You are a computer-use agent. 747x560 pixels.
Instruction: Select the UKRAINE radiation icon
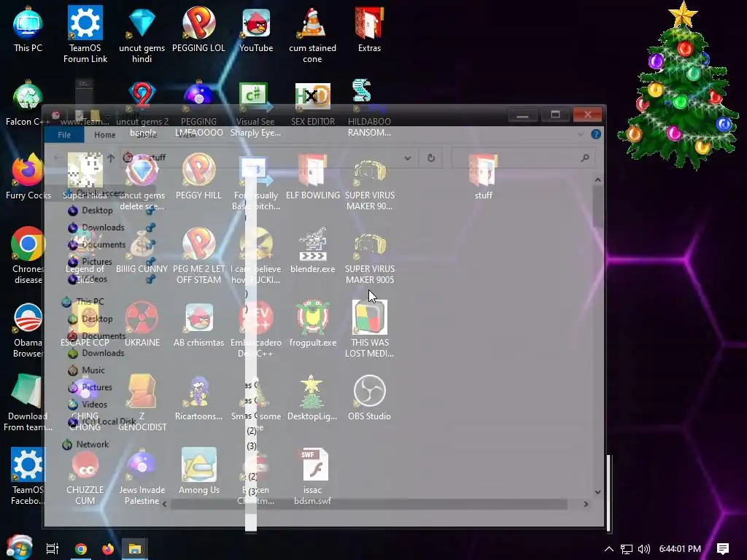pos(142,317)
